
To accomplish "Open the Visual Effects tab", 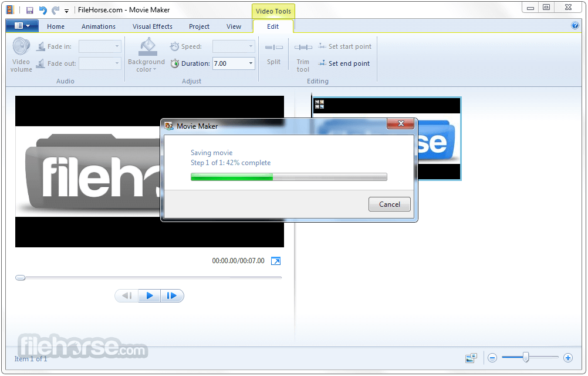I will [x=152, y=26].
